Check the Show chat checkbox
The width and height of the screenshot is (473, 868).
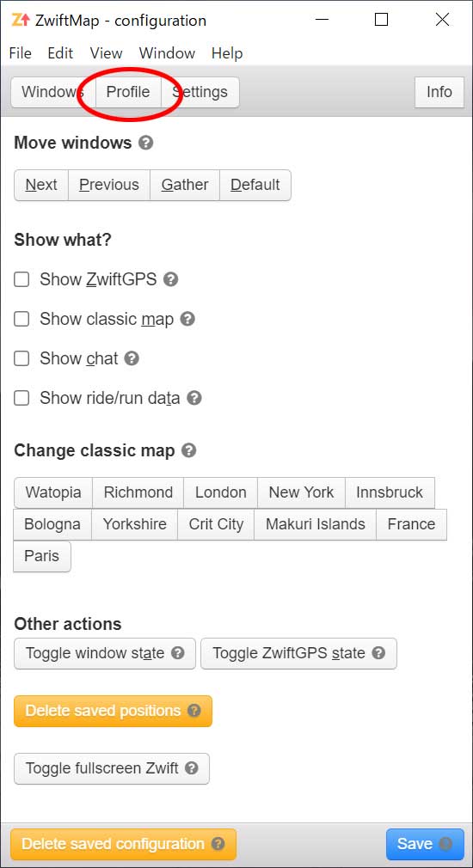click(21, 358)
